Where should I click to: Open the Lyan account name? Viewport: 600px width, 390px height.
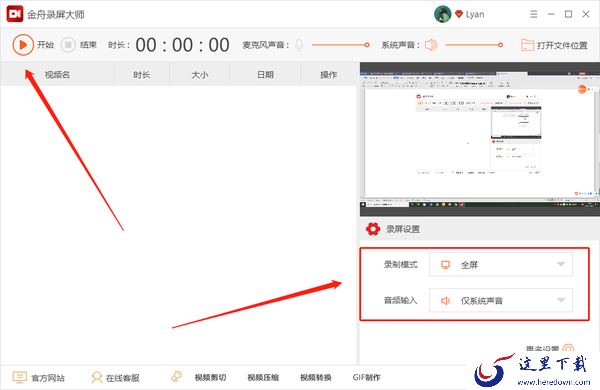(475, 15)
